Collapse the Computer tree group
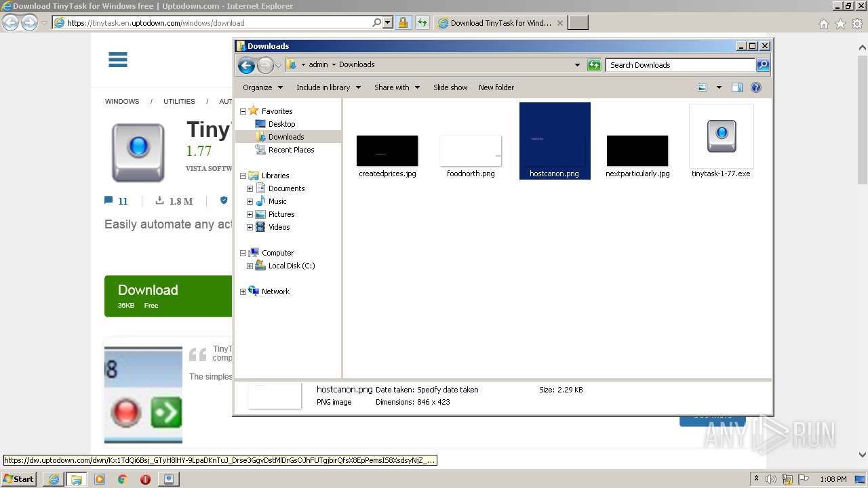Screen dimensions: 868x488 click(243, 253)
